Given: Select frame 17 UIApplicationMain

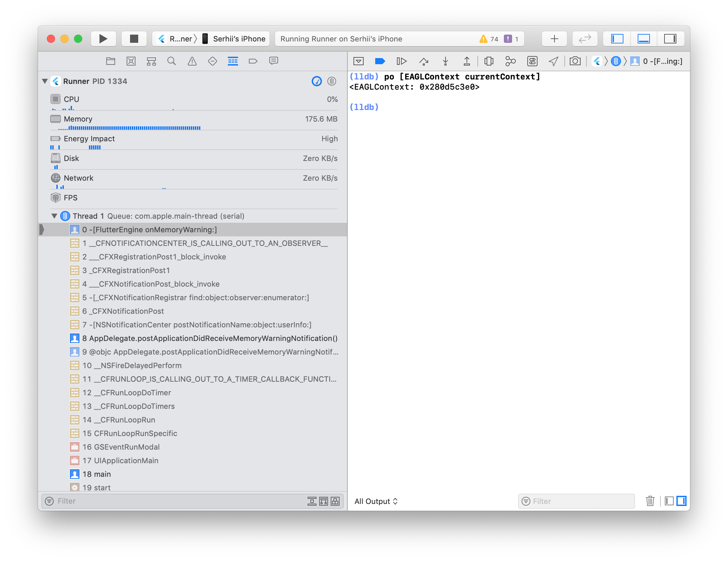Looking at the screenshot, I should pos(193,460).
